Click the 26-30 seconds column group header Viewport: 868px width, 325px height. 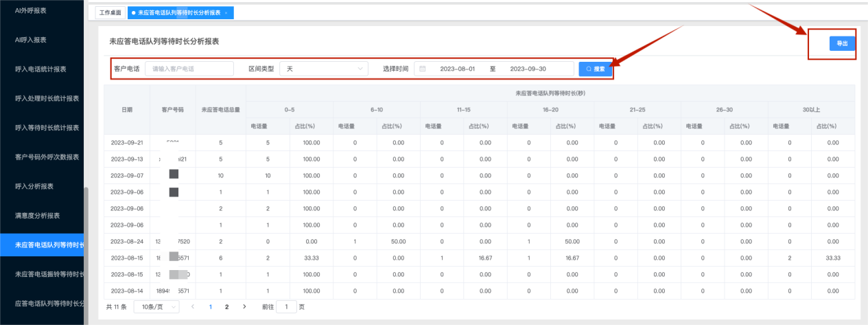[x=725, y=109]
